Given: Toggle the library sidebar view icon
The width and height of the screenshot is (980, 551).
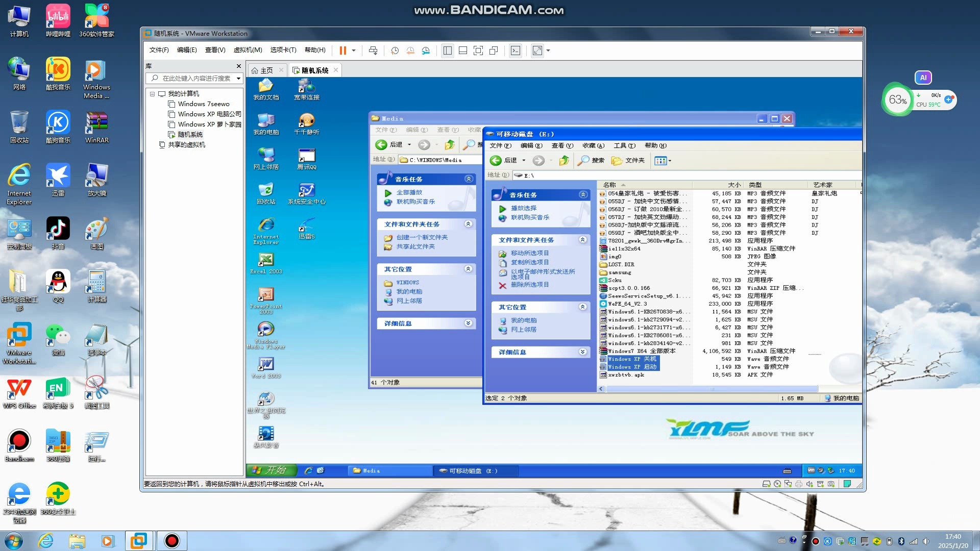Looking at the screenshot, I should coord(448,51).
